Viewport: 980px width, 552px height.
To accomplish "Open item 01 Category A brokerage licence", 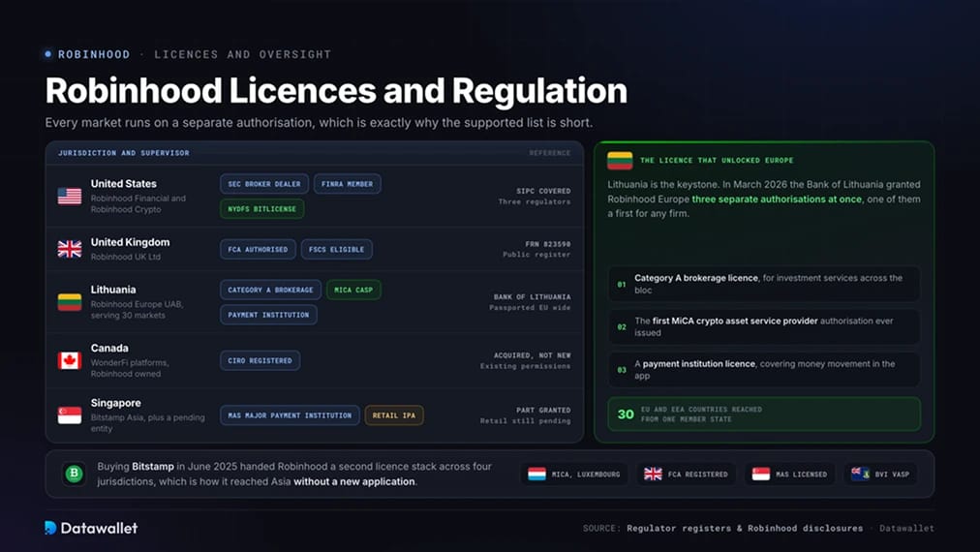I will pyautogui.click(x=764, y=284).
